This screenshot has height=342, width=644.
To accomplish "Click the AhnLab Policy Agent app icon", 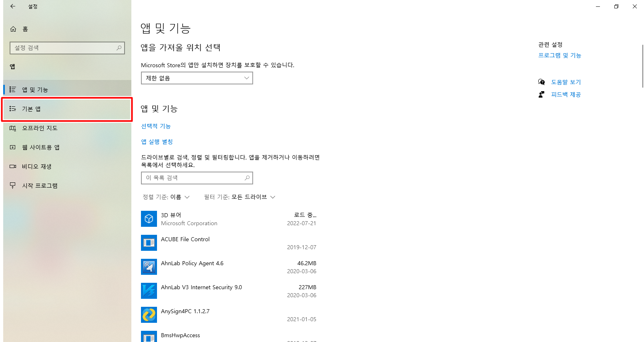I will tap(149, 267).
